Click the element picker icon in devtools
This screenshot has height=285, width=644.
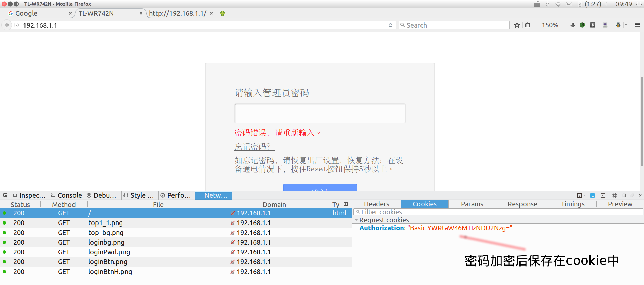coord(5,195)
